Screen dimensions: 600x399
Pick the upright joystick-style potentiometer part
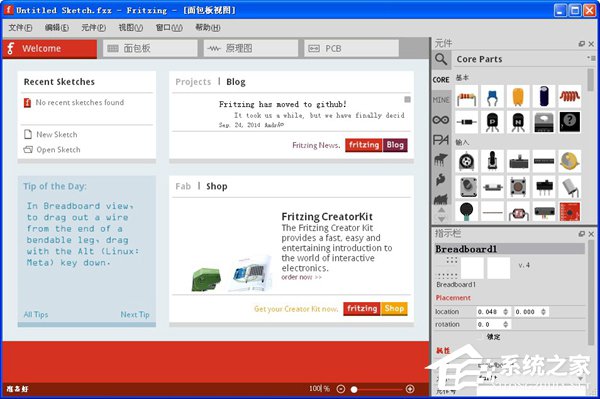pyautogui.click(x=492, y=161)
